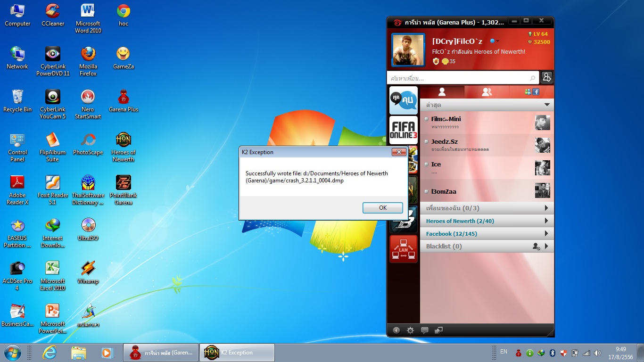Switch to the groups tab in Garena

pos(487,92)
